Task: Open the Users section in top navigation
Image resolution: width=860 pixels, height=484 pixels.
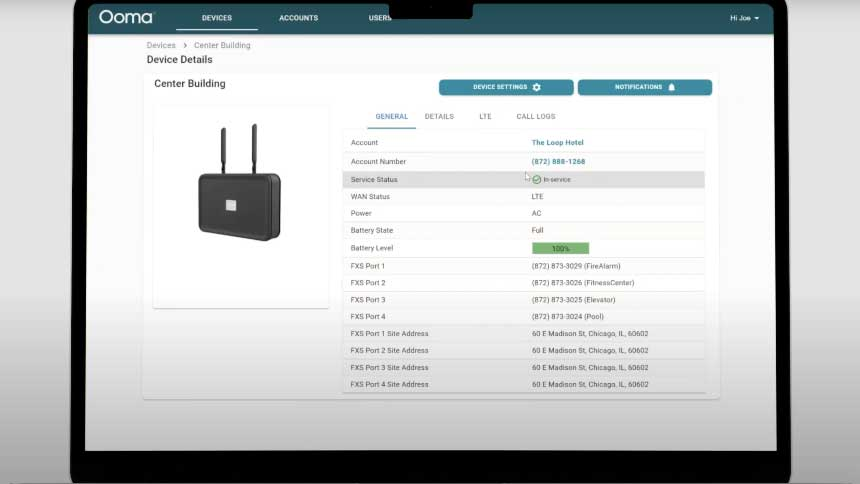Action: [x=379, y=18]
